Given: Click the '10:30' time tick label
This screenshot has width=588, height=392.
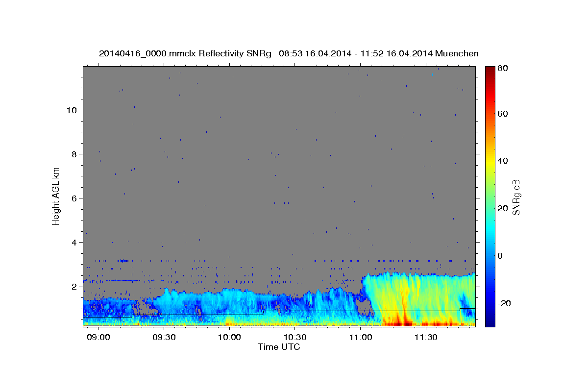Looking at the screenshot, I should (x=295, y=337).
